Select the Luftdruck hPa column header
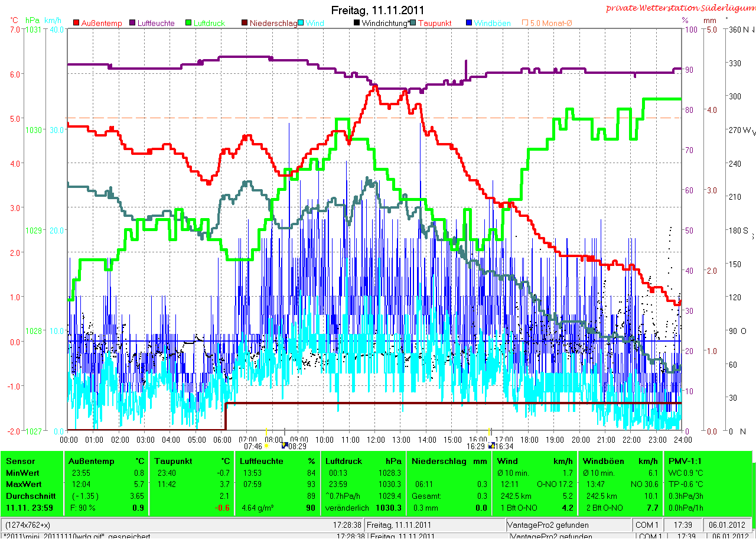This screenshot has height=539, width=756. (363, 461)
